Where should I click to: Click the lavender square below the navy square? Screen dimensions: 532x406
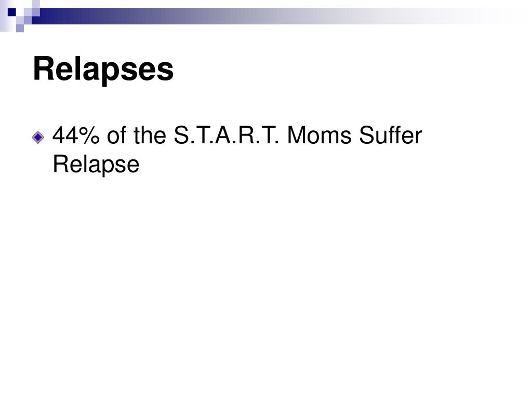pyautogui.click(x=20, y=28)
